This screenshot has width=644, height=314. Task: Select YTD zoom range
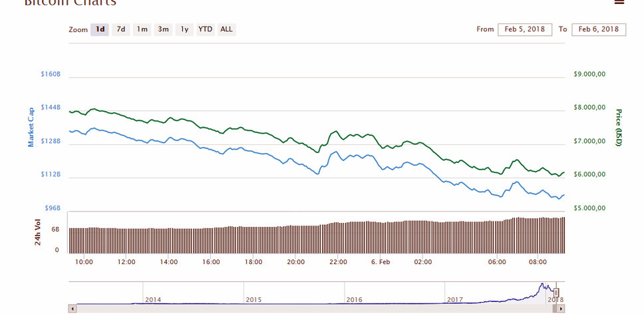point(205,29)
